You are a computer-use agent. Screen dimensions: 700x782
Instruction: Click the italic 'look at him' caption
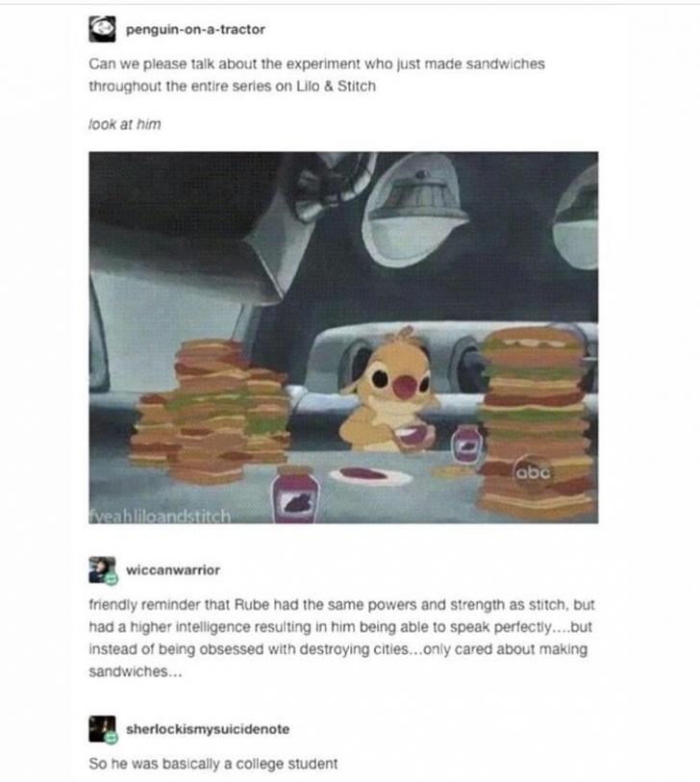pos(125,124)
